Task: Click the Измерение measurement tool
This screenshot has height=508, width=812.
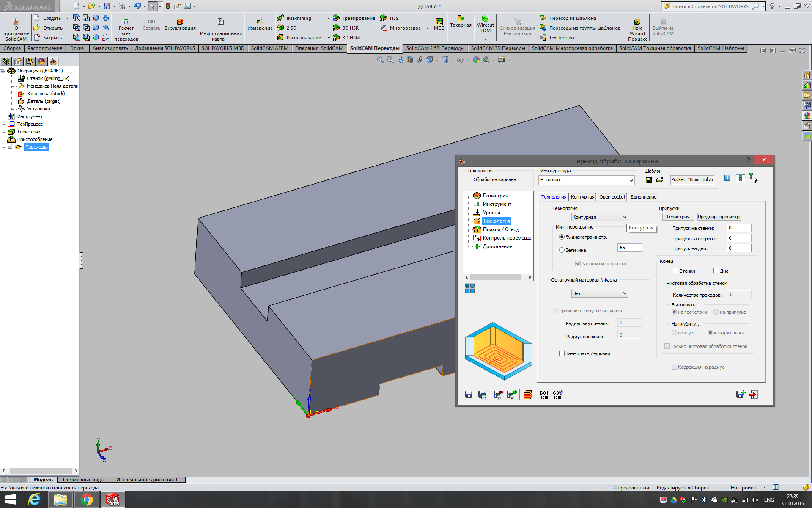Action: click(260, 25)
